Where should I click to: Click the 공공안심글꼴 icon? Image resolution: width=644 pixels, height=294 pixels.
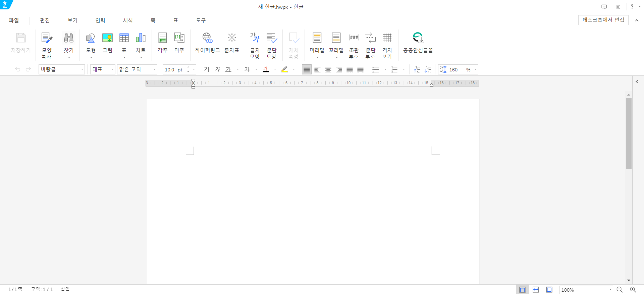pos(418,38)
